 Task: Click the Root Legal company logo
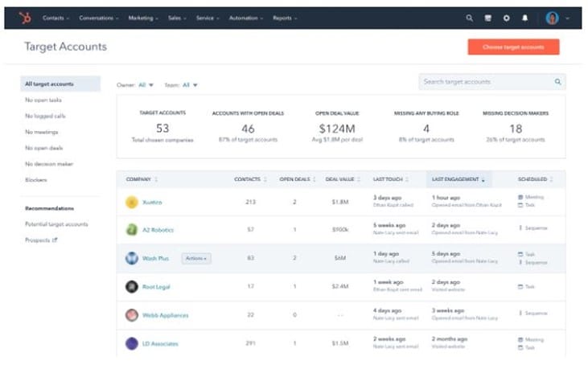click(132, 286)
